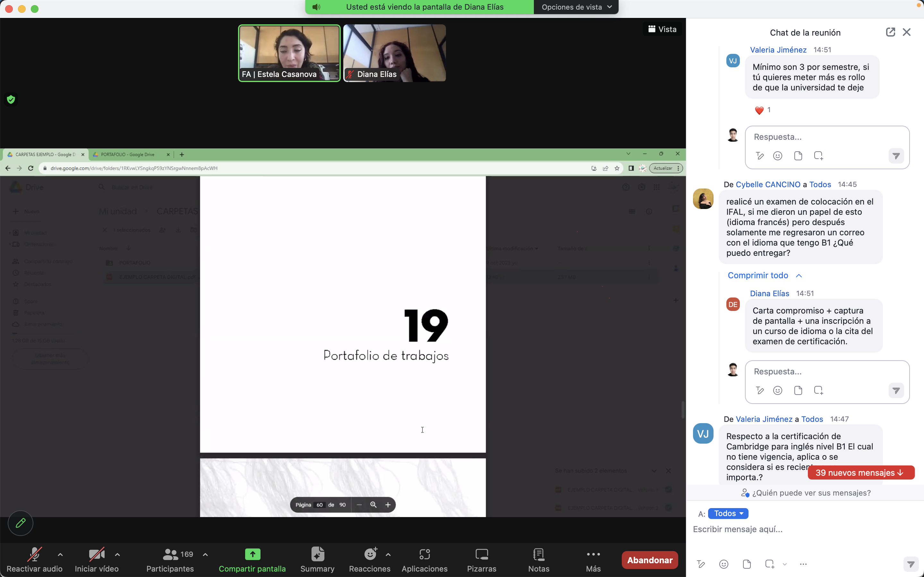Click the green pencil annotation icon

(x=21, y=523)
